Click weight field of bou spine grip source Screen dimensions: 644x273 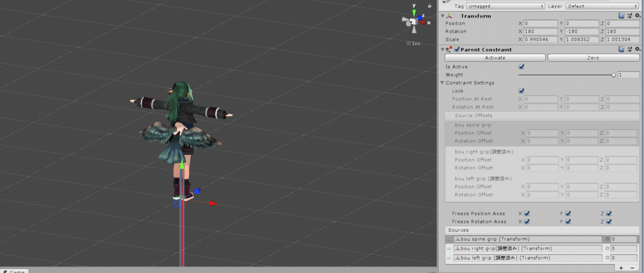click(624, 239)
